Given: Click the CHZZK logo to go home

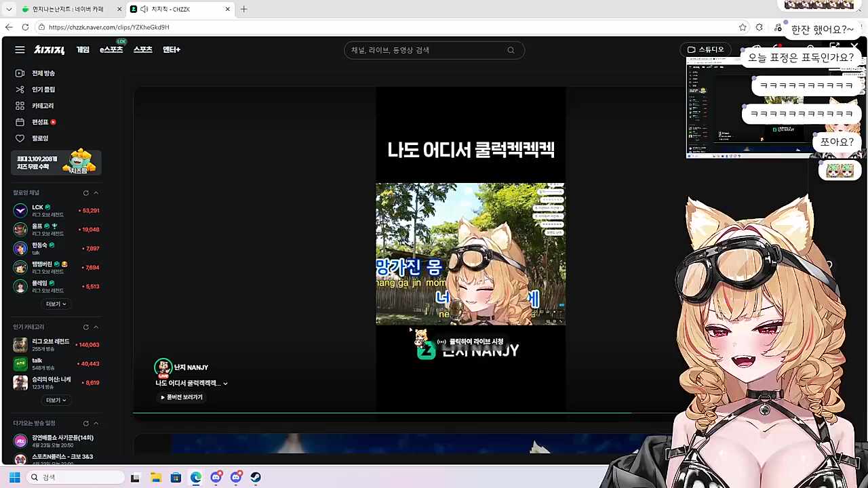Looking at the screenshot, I should click(49, 49).
